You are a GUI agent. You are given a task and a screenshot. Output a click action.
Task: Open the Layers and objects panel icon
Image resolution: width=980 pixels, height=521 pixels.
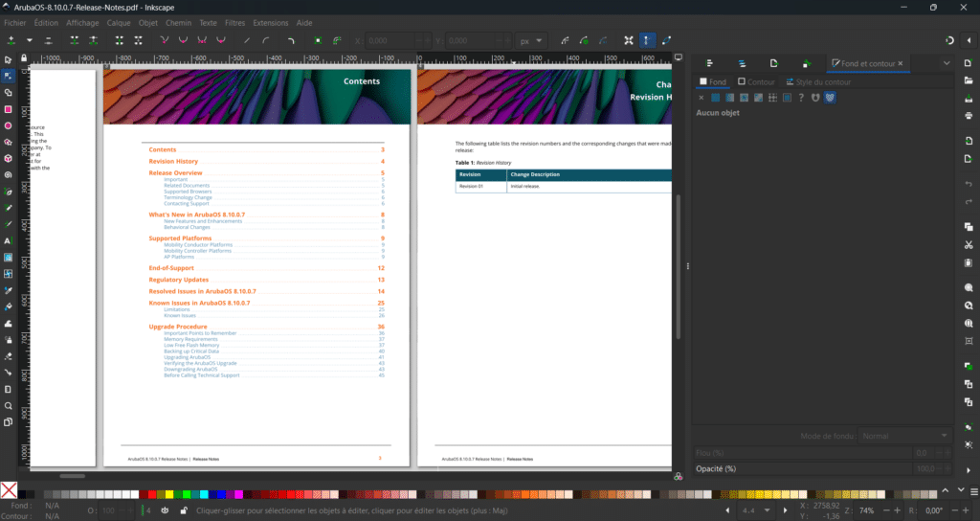(x=742, y=63)
